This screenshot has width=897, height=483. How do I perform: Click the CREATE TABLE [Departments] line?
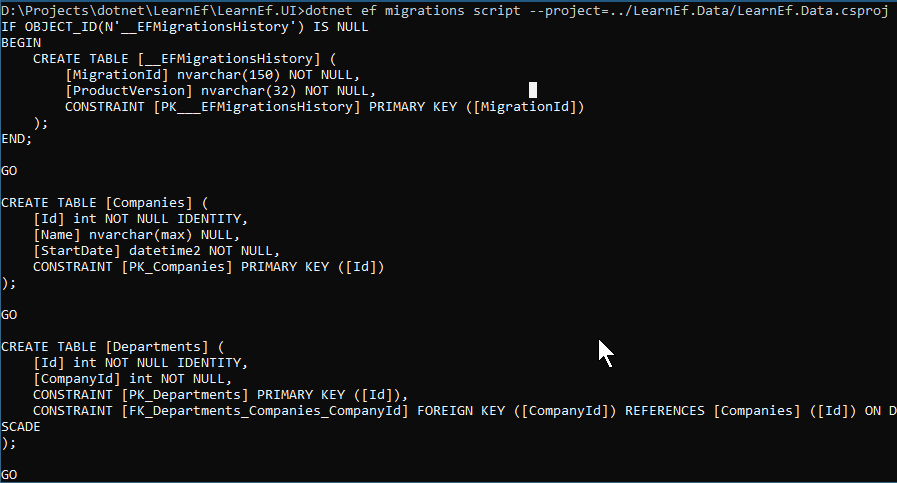tap(113, 347)
